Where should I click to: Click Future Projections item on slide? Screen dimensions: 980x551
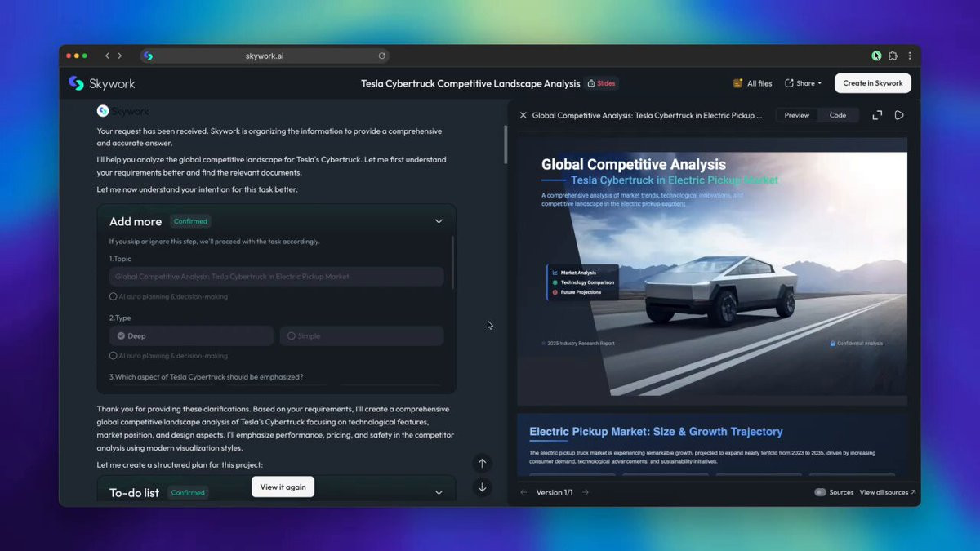coord(576,291)
